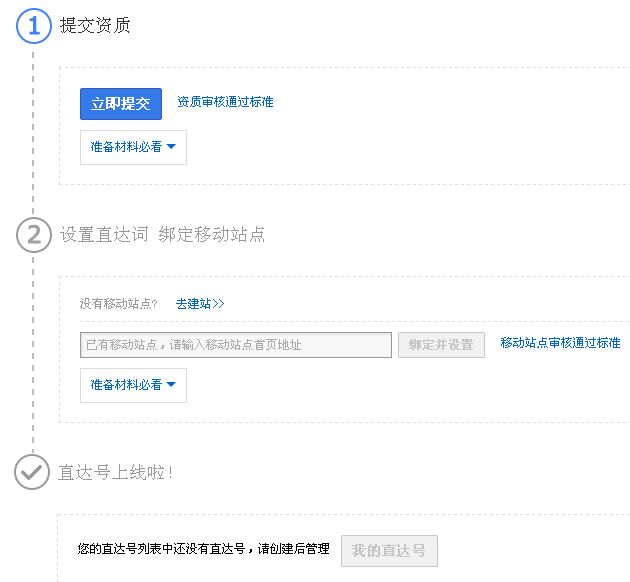Click the 立即提交 button
630x582 pixels.
click(121, 104)
